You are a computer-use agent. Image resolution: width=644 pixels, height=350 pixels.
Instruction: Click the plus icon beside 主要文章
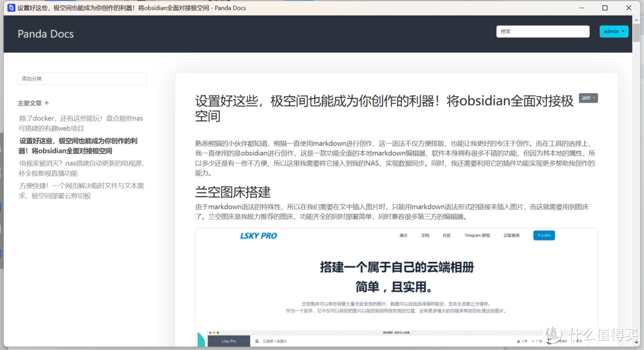coord(47,103)
